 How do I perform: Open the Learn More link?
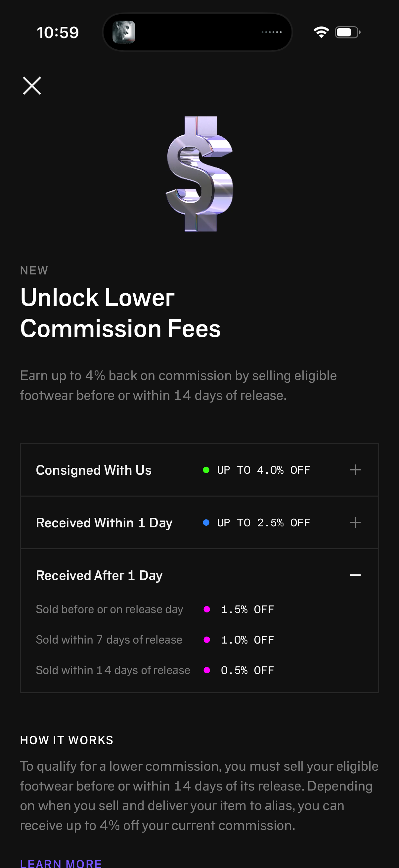click(61, 863)
